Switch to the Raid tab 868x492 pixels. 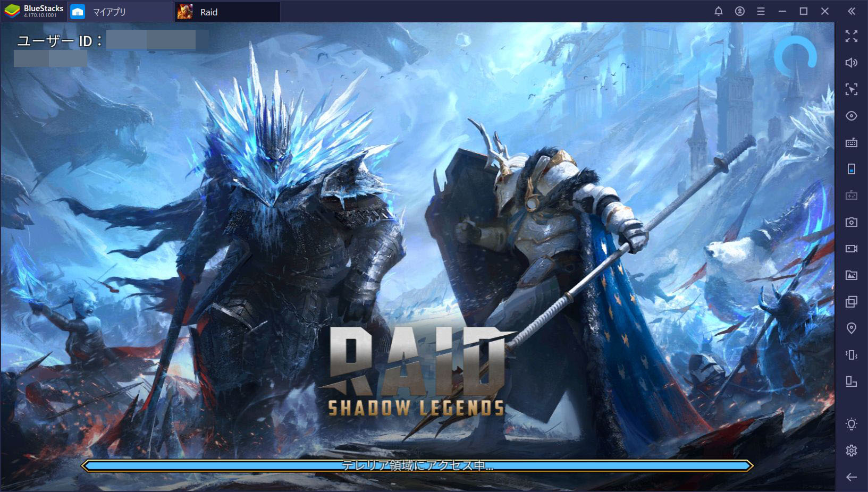[227, 12]
